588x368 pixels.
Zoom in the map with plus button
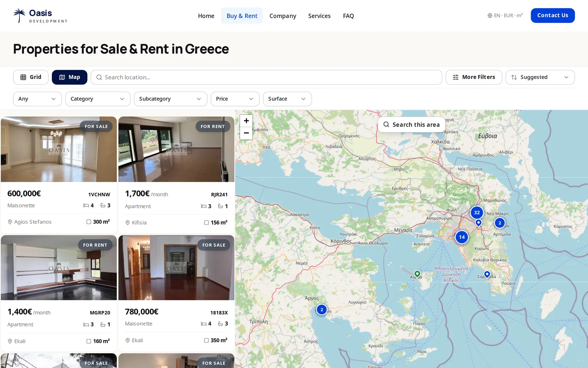(246, 121)
